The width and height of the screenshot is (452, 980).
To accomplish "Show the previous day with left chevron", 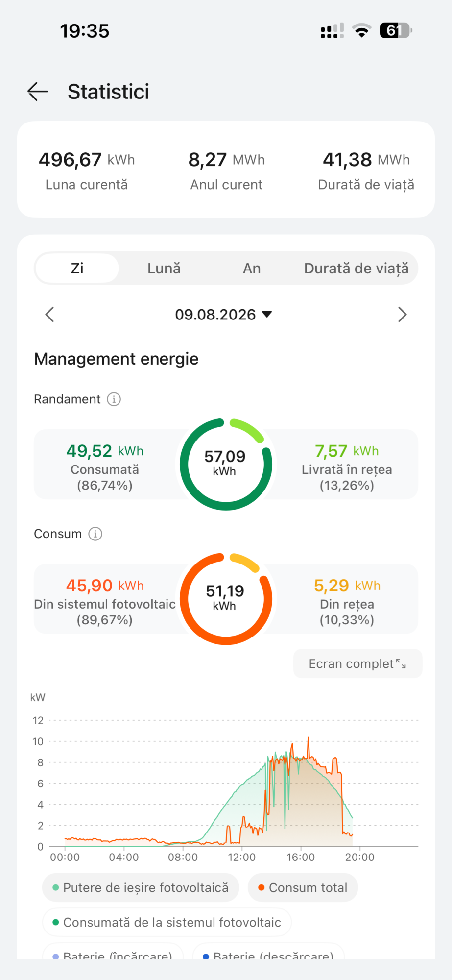I will [49, 315].
